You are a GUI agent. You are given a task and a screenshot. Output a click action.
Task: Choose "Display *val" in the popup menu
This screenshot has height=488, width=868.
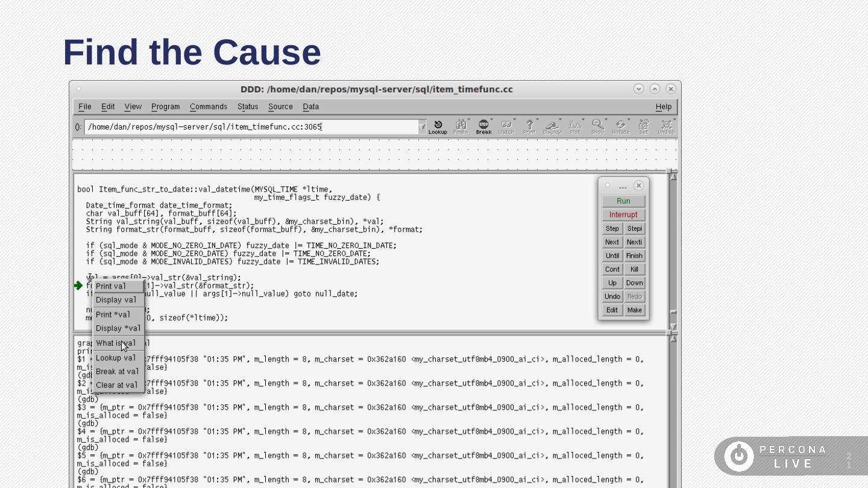[118, 328]
